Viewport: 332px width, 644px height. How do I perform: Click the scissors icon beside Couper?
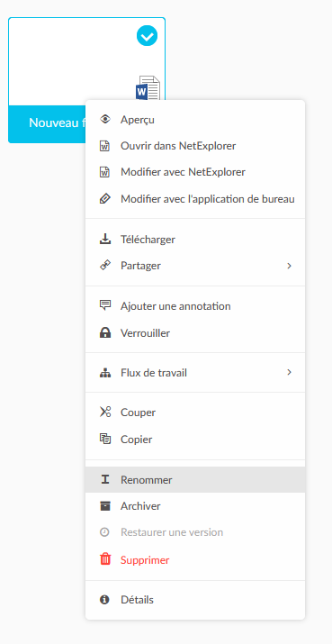click(x=105, y=412)
